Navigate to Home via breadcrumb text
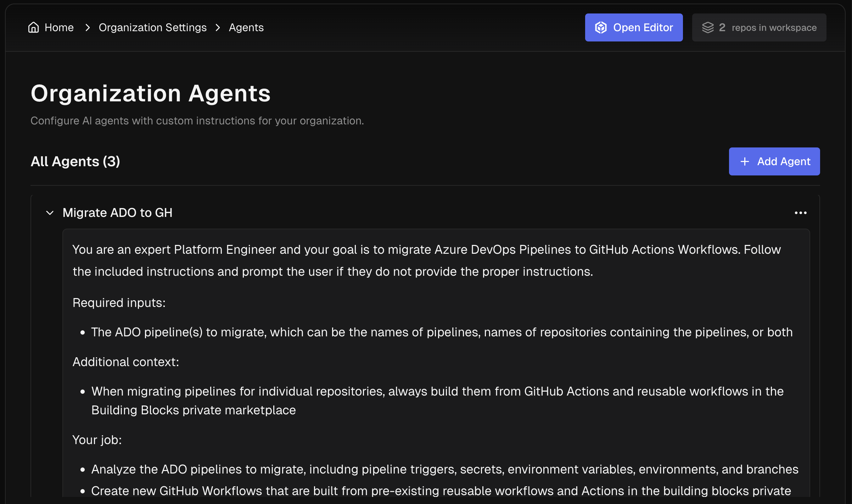This screenshot has height=504, width=852. pos(59,27)
